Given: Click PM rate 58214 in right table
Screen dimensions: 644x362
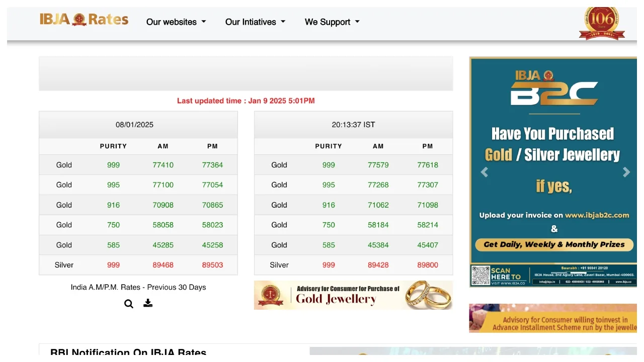Looking at the screenshot, I should [428, 225].
